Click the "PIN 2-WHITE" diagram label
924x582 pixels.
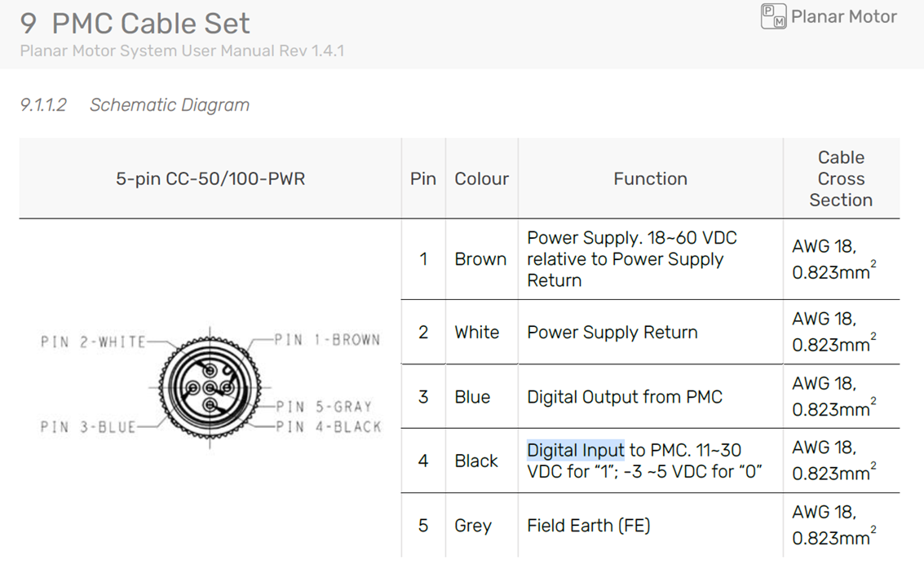(x=93, y=342)
